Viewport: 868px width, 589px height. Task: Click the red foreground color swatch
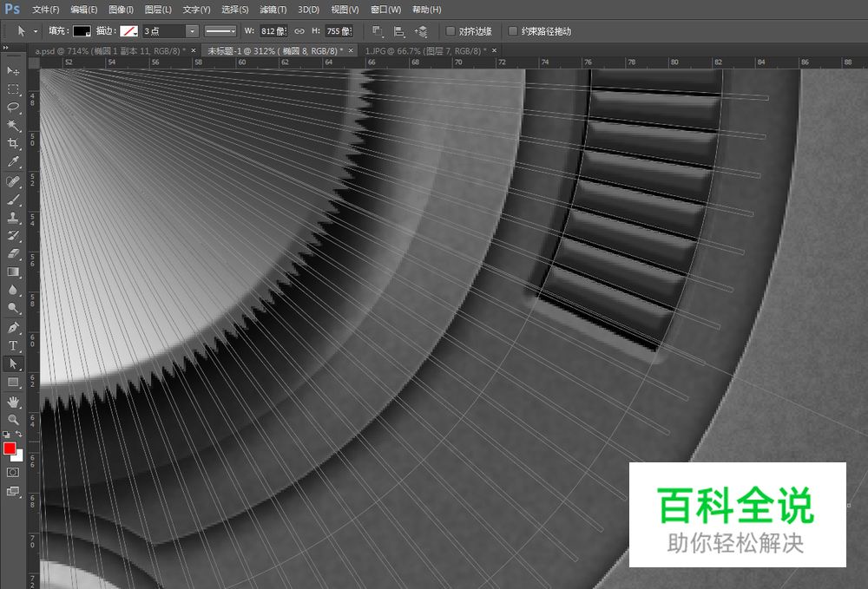tap(10, 448)
